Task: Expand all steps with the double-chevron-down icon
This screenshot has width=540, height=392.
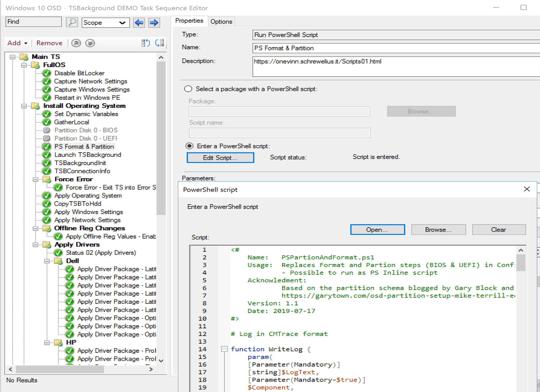Action: [90, 43]
